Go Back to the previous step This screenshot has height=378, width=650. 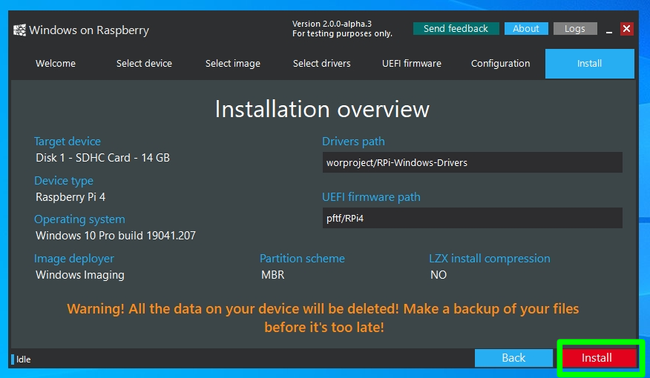(x=514, y=358)
